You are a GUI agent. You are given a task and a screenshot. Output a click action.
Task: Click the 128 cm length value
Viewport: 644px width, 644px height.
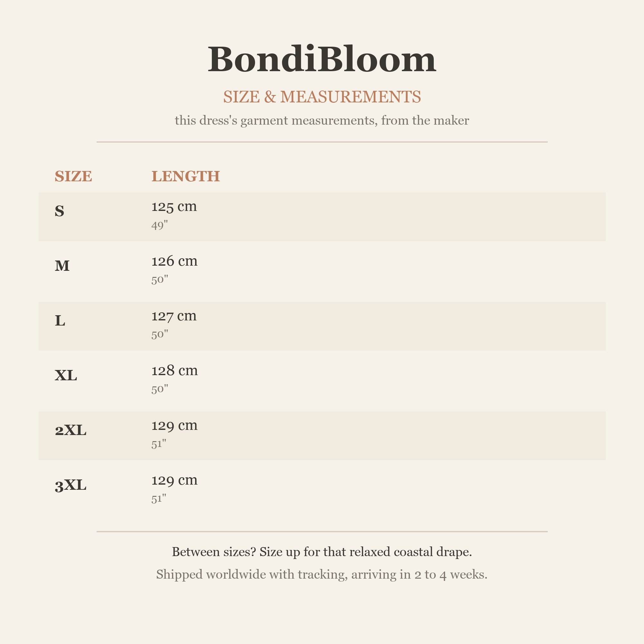pyautogui.click(x=175, y=370)
